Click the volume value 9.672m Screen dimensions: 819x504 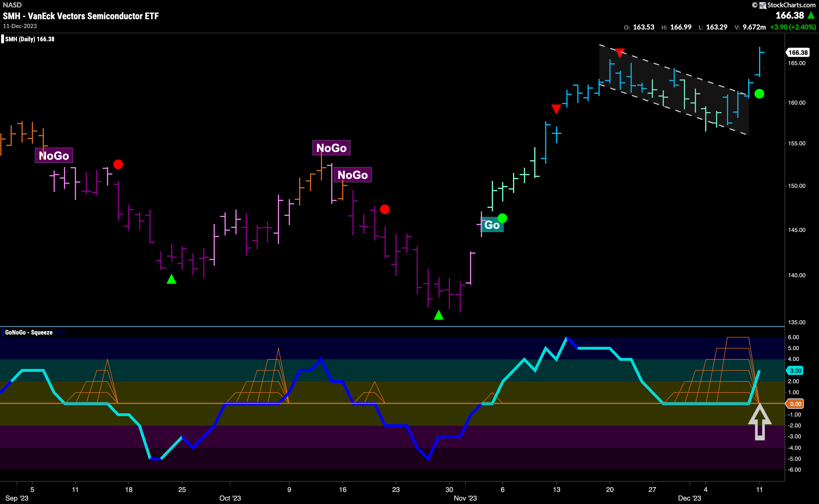754,27
